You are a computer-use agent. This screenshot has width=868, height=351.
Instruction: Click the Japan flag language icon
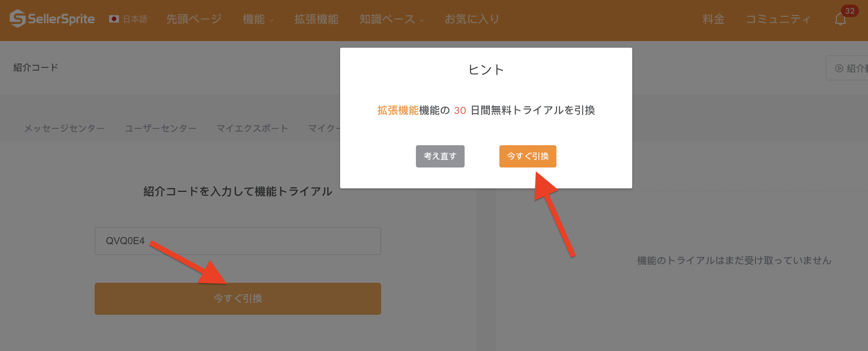click(114, 19)
